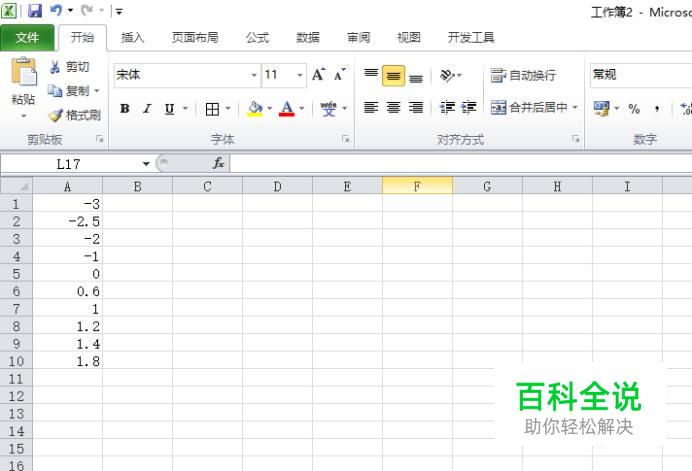
Task: Open the 字体 dialog launcher
Action: pyautogui.click(x=346, y=139)
